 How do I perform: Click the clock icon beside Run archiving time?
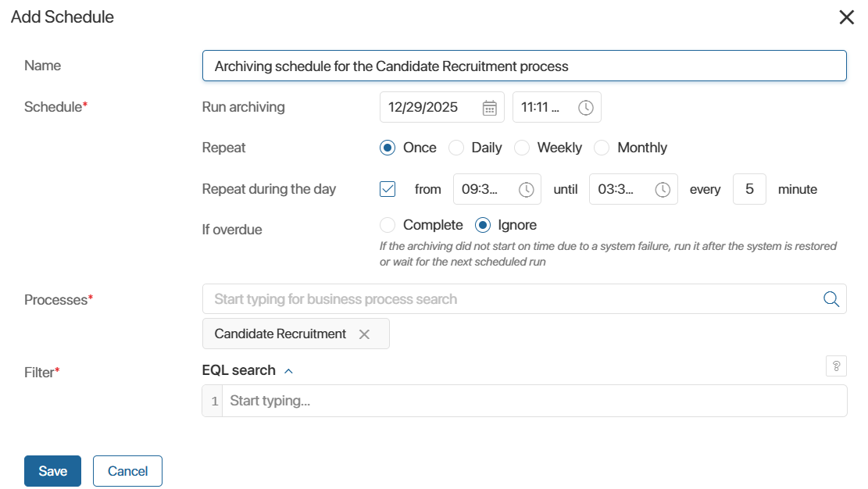(x=585, y=108)
